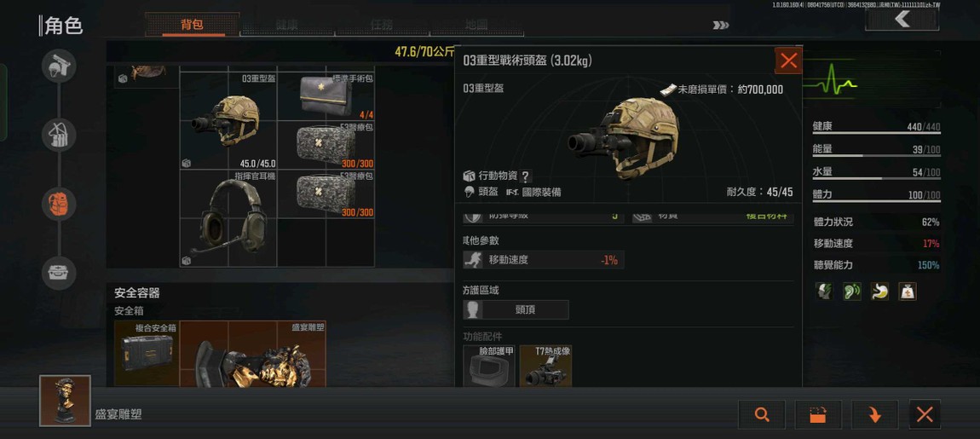
Task: Click the magnifier inspect button at bottom
Action: coord(761,414)
